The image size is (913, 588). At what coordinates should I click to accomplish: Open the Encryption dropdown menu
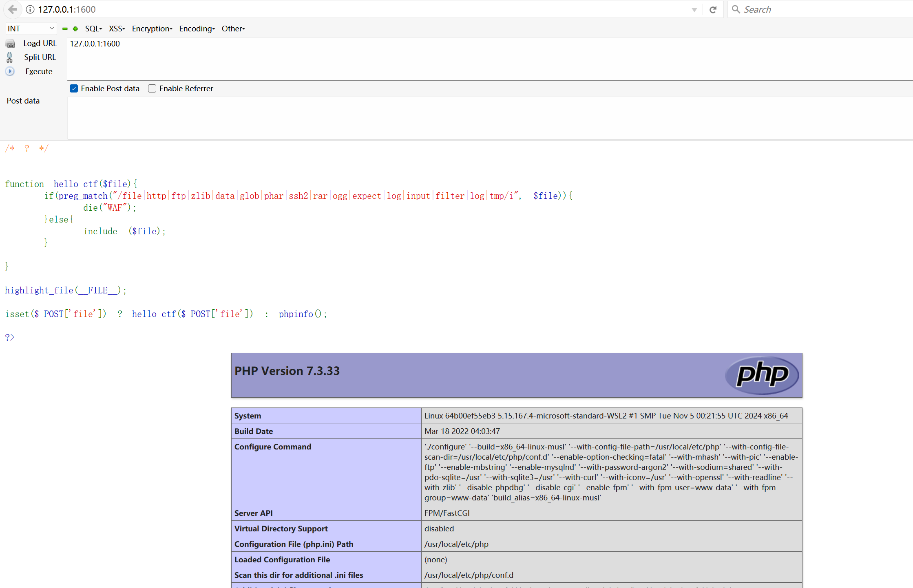pos(152,29)
